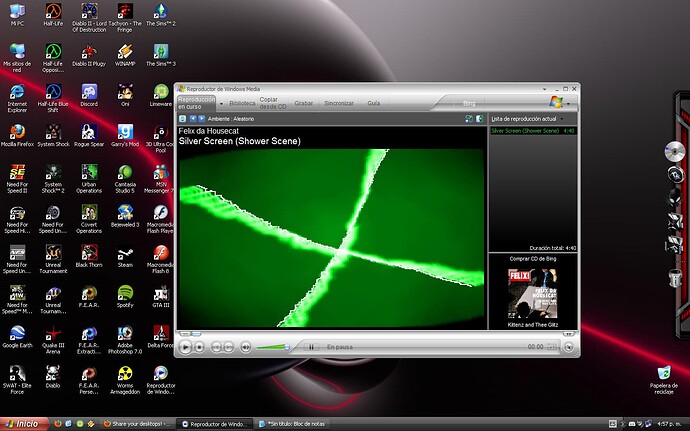690x431 pixels.
Task: Skip to the previous track
Action: click(215, 346)
